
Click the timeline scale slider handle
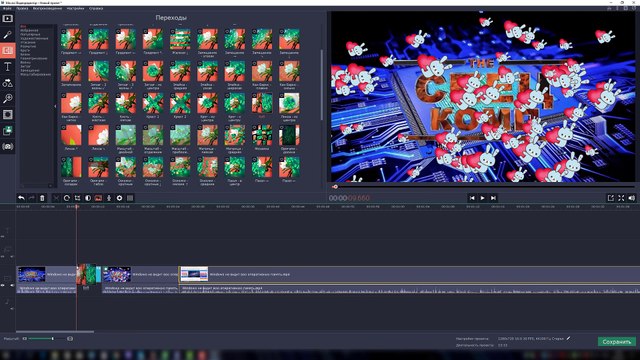coord(53,338)
